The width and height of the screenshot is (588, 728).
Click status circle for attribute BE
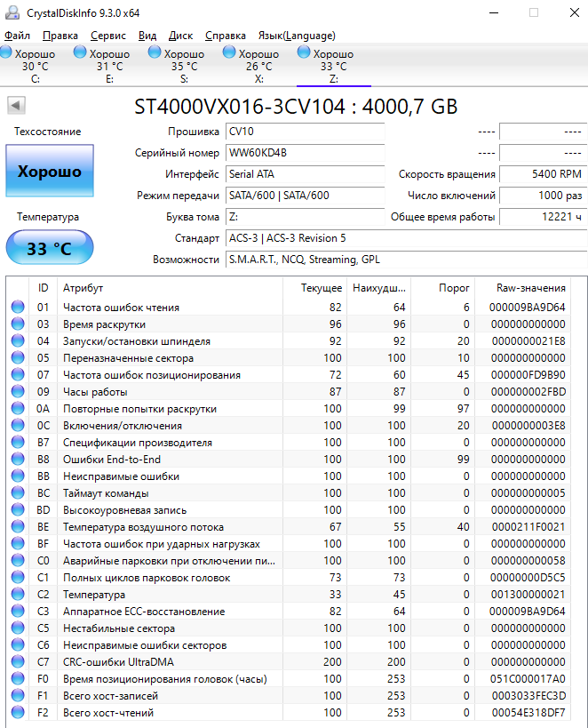point(18,526)
